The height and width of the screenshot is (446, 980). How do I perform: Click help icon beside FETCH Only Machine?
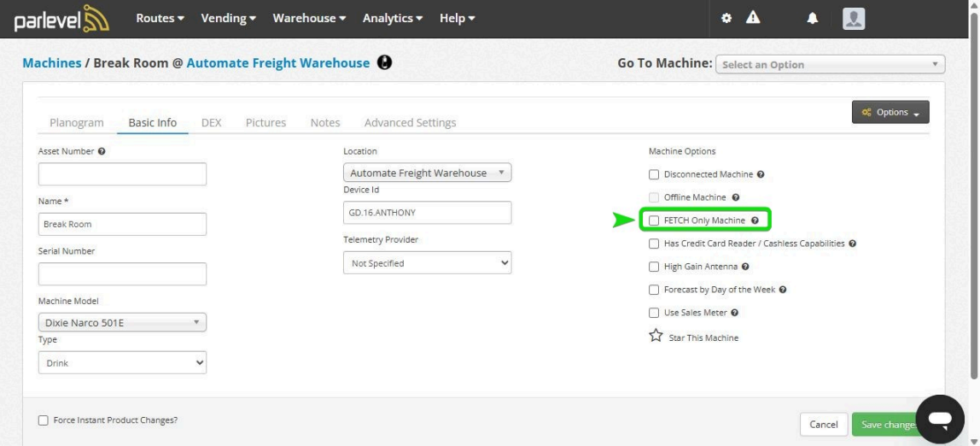755,220
